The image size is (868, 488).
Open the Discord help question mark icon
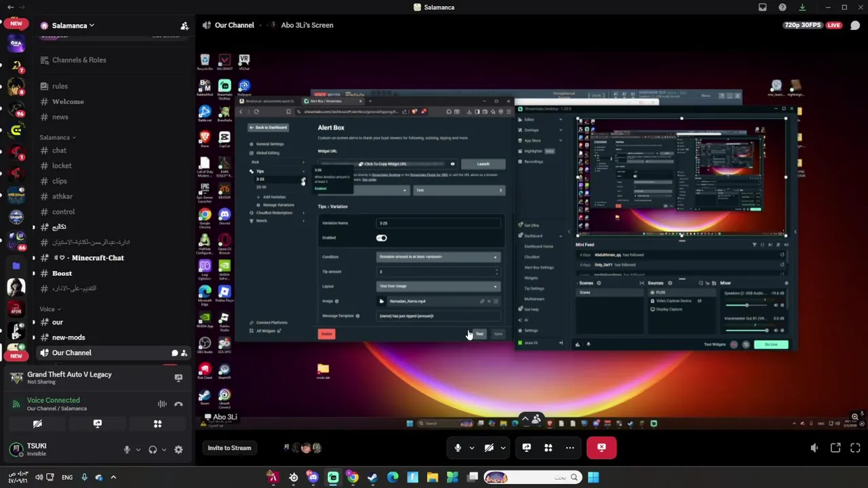(783, 7)
